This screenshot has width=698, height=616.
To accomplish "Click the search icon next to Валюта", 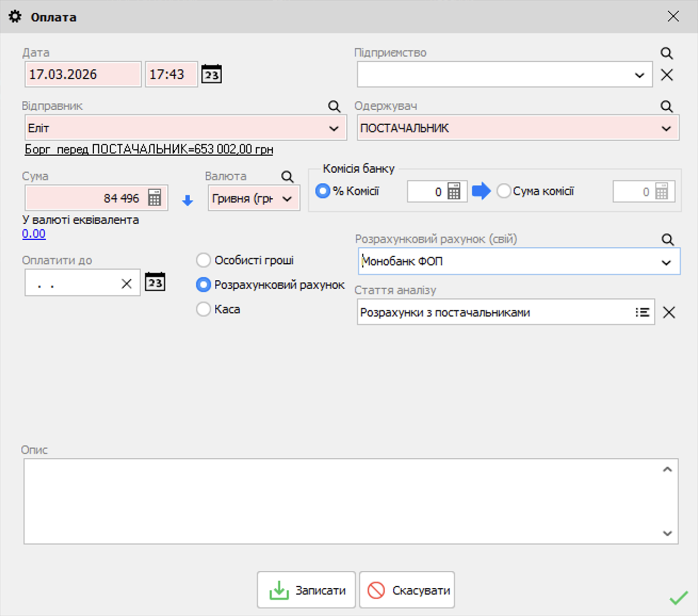I will pos(287,176).
